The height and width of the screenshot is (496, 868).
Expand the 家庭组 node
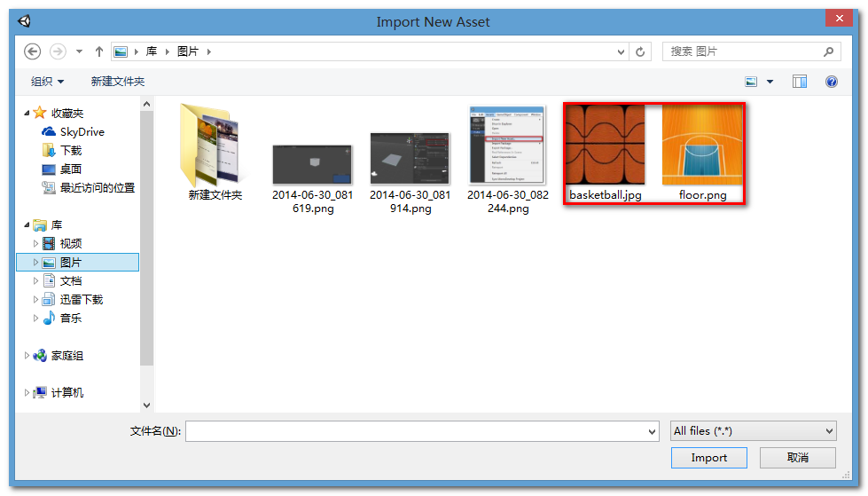[27, 355]
